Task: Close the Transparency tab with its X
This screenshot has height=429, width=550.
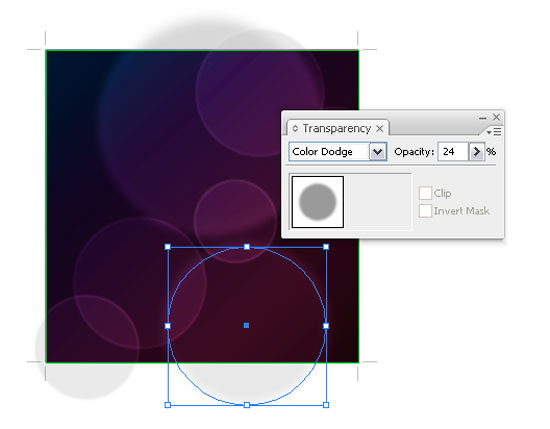Action: 380,129
